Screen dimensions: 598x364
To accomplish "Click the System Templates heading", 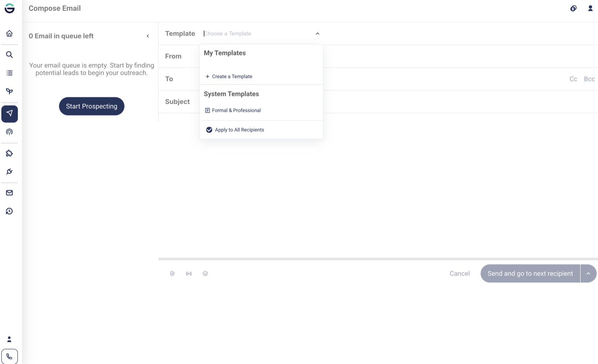I will click(x=231, y=94).
